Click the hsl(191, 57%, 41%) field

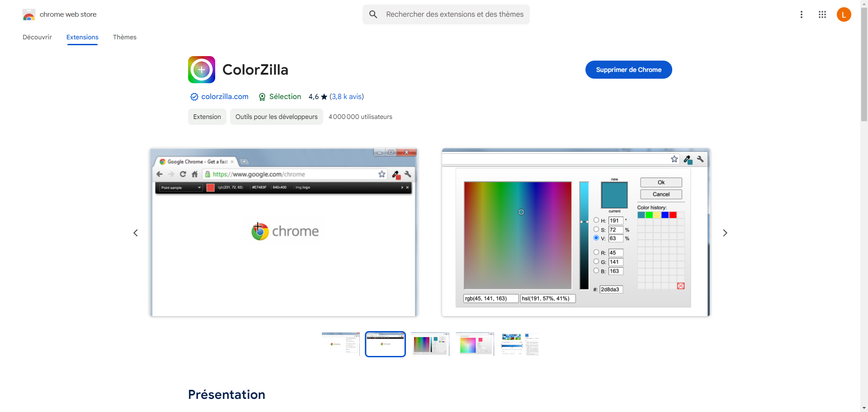tap(548, 298)
